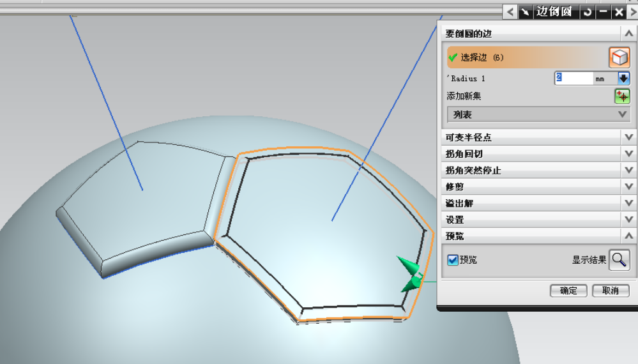Screen dimensions: 638x364
Task: Click the pin arrow icon beside 边倒圆 title
Action: tap(526, 11)
